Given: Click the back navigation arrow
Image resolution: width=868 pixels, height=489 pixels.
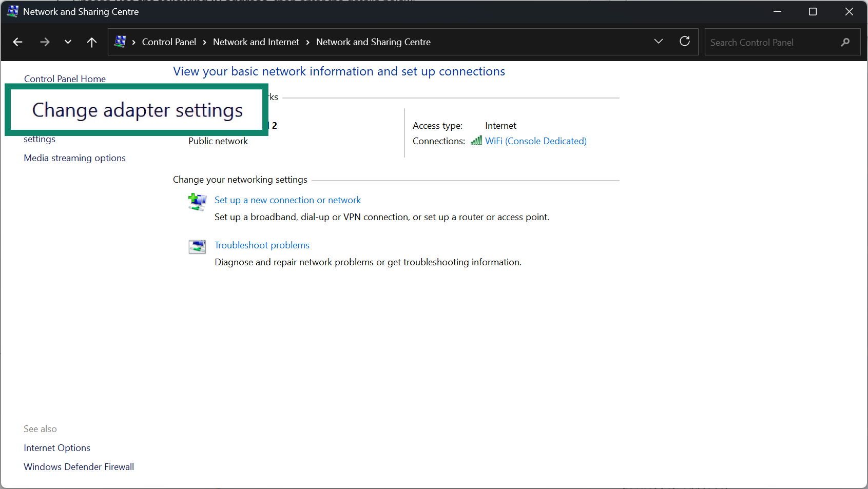Looking at the screenshot, I should click(17, 42).
